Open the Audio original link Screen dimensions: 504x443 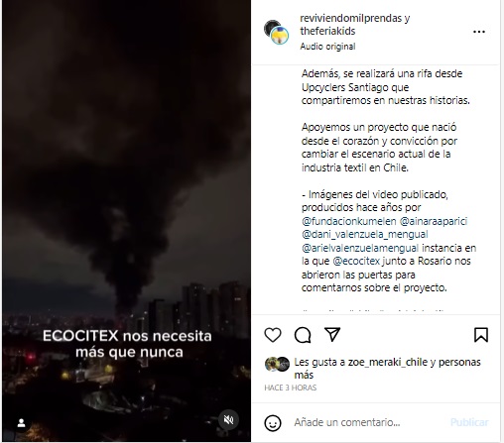point(327,47)
